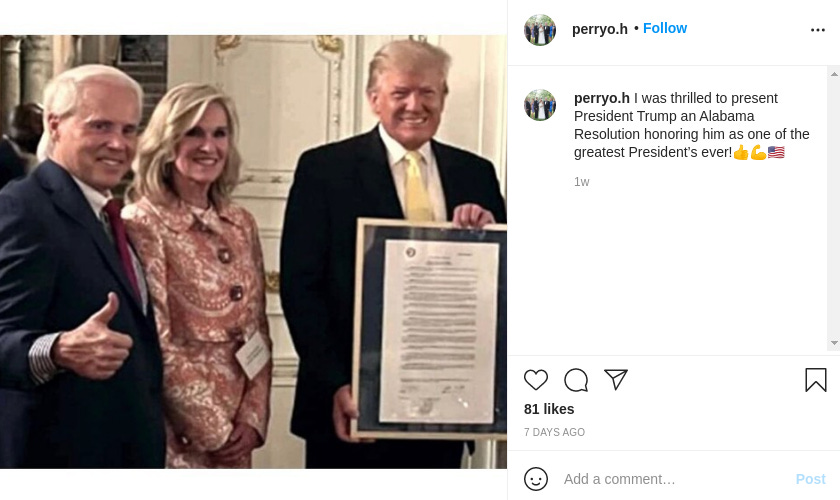Follow the perryo.h account
The height and width of the screenshot is (500, 840).
(x=665, y=28)
